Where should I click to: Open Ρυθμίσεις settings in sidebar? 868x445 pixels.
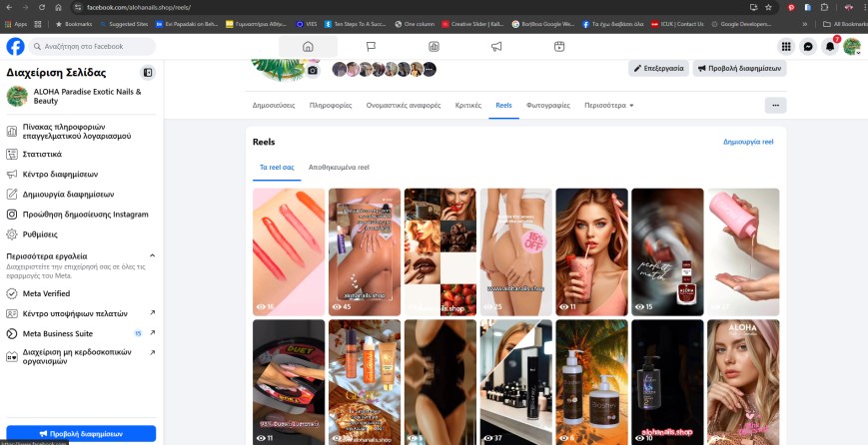tap(42, 234)
